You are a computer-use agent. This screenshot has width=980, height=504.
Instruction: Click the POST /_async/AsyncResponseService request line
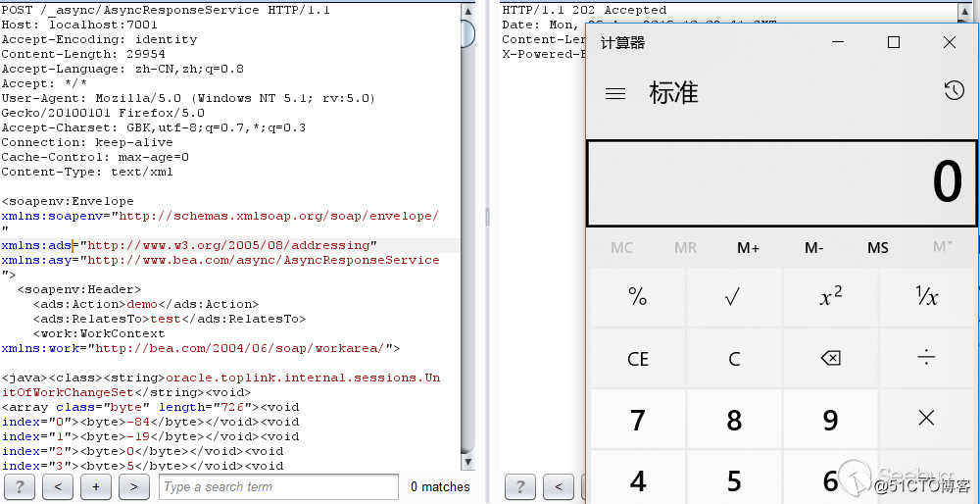pyautogui.click(x=166, y=10)
